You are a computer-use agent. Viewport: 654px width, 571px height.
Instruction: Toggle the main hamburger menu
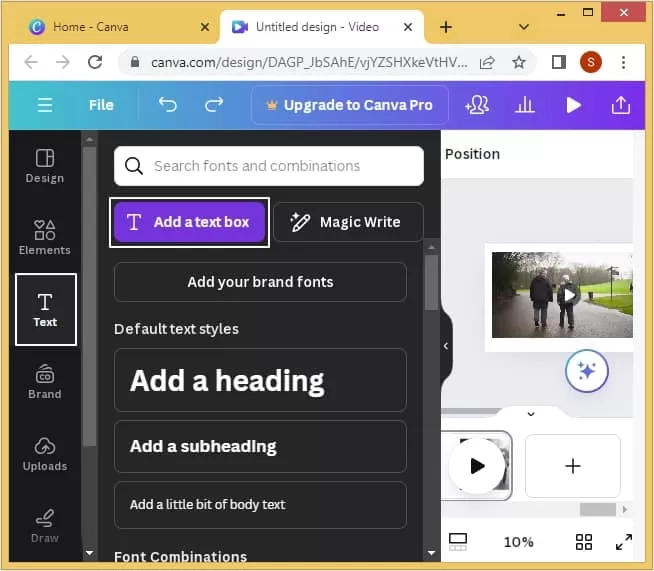[45, 105]
